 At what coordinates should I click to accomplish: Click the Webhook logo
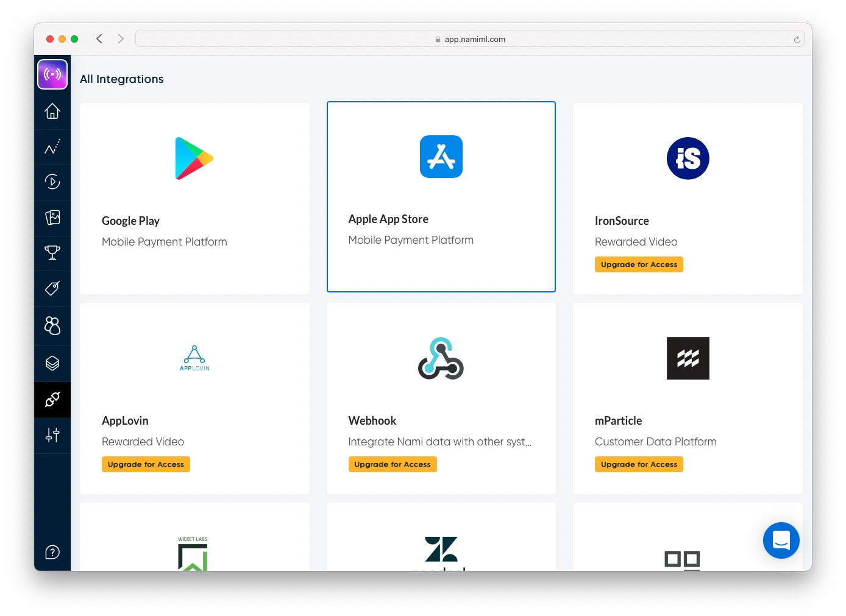[x=441, y=358]
